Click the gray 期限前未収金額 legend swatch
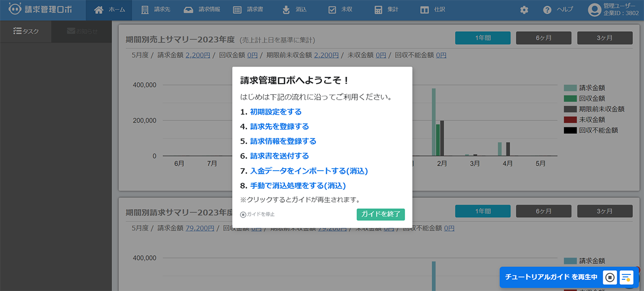Viewport: 644px width, 291px height. click(x=570, y=109)
